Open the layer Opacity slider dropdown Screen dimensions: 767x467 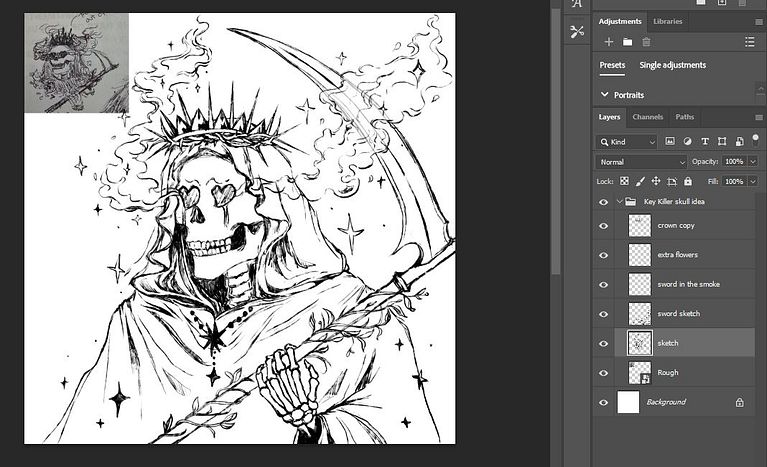tap(752, 162)
